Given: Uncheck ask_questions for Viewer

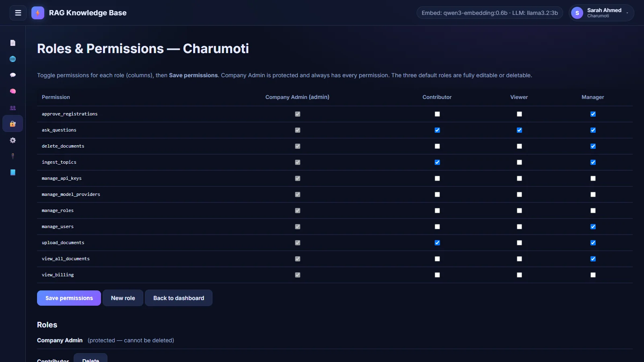Looking at the screenshot, I should tap(519, 130).
